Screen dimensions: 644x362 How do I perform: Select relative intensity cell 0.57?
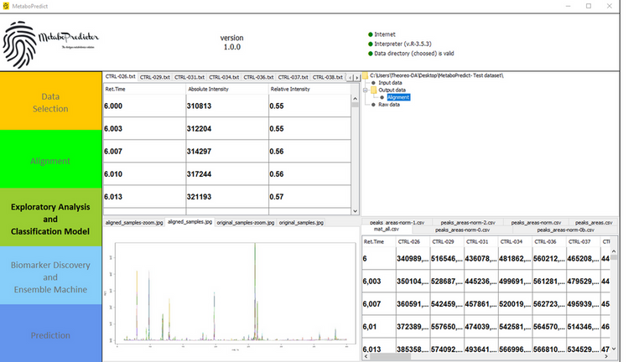[x=309, y=197]
